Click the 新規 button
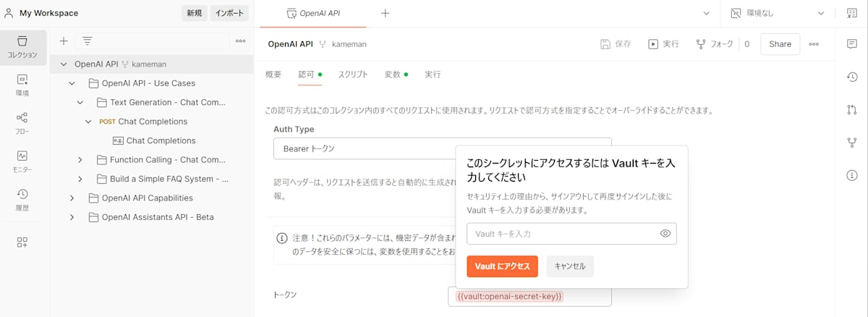 click(194, 13)
